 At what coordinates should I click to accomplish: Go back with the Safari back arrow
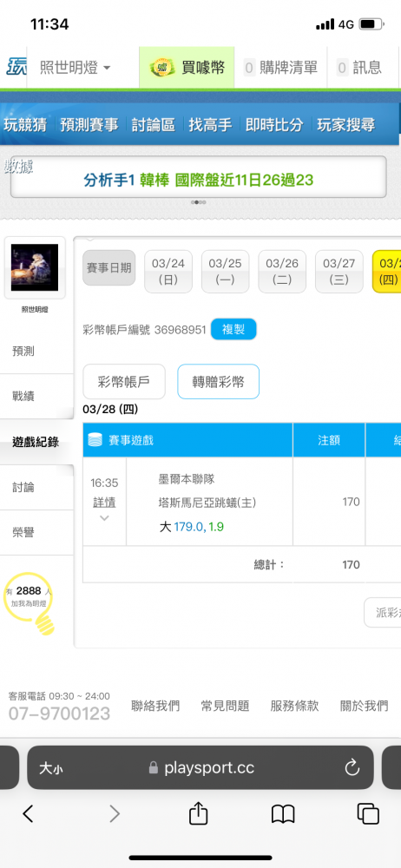(x=29, y=813)
